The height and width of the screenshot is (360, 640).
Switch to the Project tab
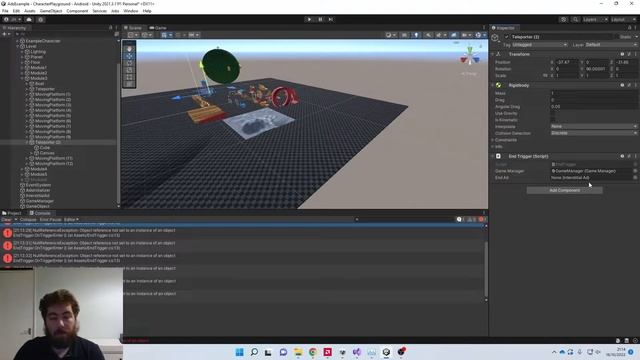12,213
